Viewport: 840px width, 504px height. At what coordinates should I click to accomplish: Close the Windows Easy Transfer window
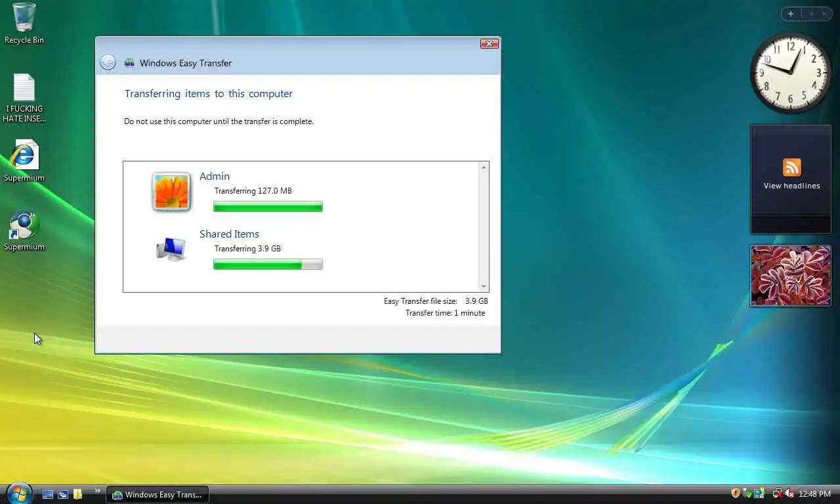pos(489,44)
